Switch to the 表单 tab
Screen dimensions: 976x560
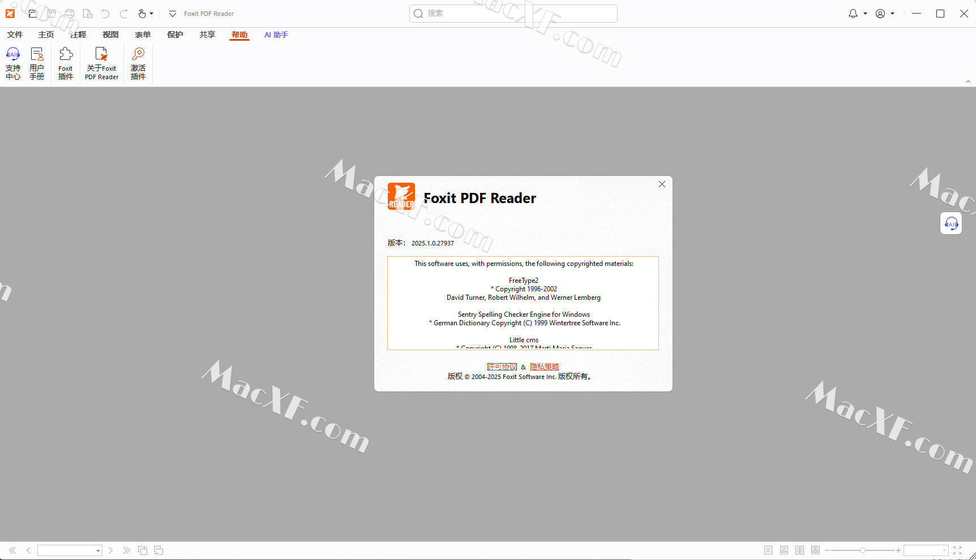pyautogui.click(x=143, y=35)
